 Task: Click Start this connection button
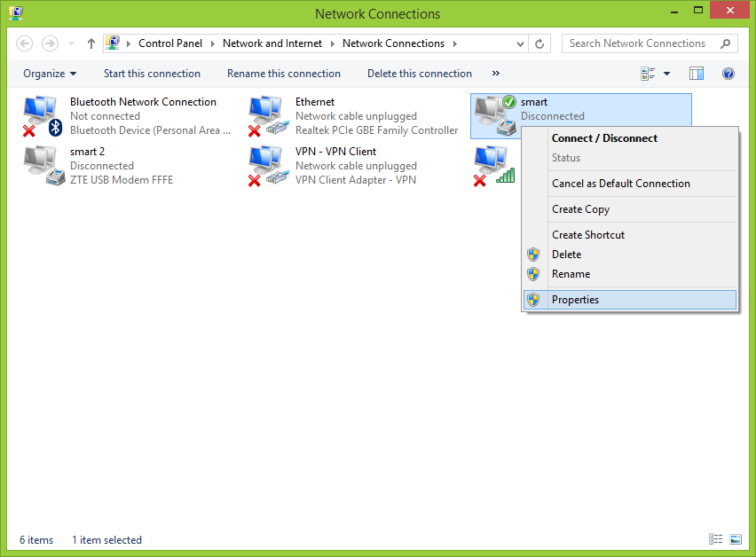pyautogui.click(x=152, y=74)
